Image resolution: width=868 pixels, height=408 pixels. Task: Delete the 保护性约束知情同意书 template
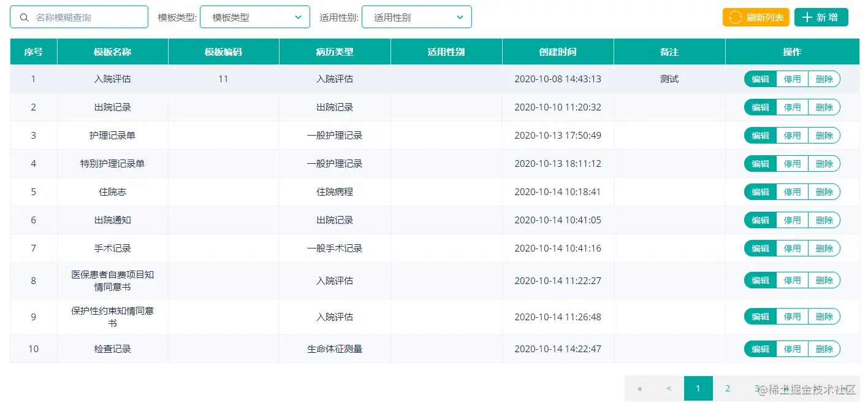pyautogui.click(x=824, y=317)
